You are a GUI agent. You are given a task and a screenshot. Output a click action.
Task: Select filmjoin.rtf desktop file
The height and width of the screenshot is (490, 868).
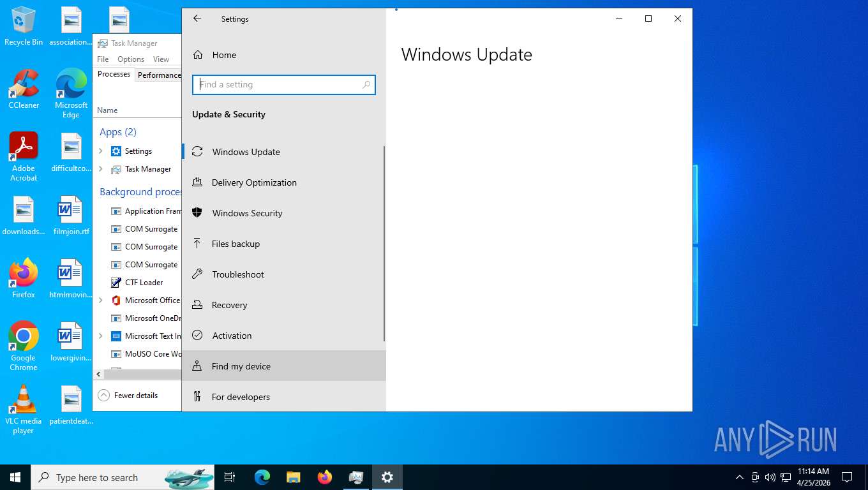pos(71,216)
